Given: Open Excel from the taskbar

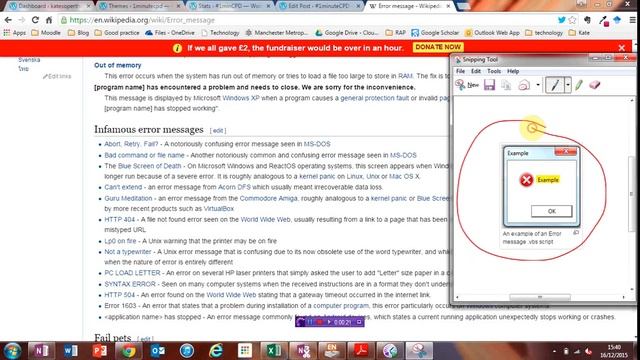Looking at the screenshot, I should click(273, 351).
